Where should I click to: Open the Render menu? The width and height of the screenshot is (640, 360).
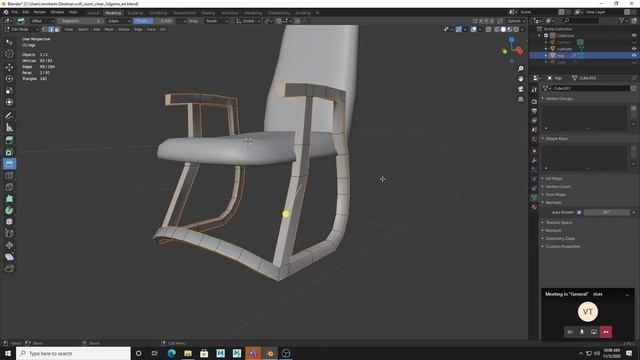tap(40, 12)
